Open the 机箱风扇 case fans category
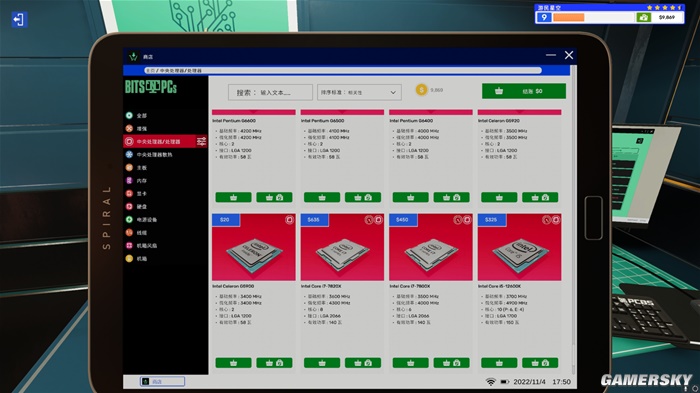The width and height of the screenshot is (700, 393). click(x=142, y=245)
